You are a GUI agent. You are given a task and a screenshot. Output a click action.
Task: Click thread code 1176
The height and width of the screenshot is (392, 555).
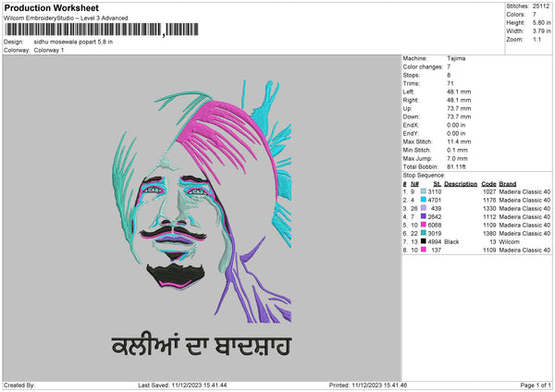coord(489,200)
